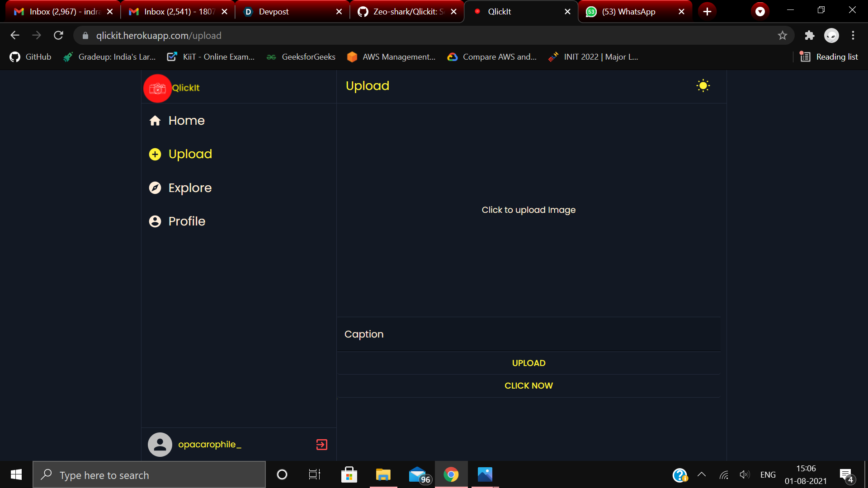868x488 pixels.
Task: Click the Profile person icon
Action: 155,221
